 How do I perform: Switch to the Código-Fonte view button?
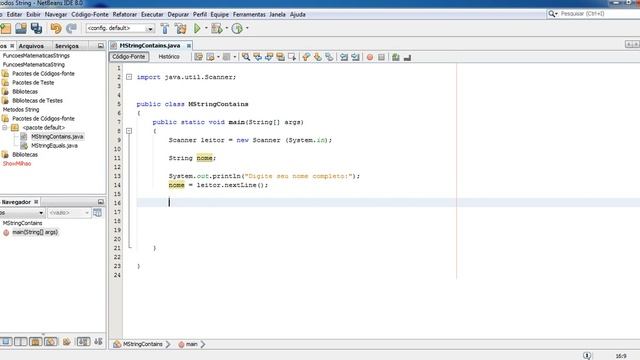(x=129, y=57)
